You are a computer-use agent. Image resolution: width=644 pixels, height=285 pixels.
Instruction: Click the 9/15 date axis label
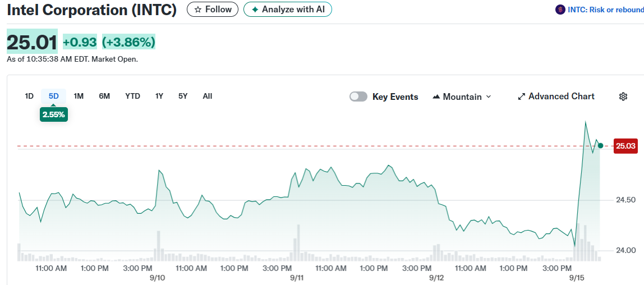point(576,278)
